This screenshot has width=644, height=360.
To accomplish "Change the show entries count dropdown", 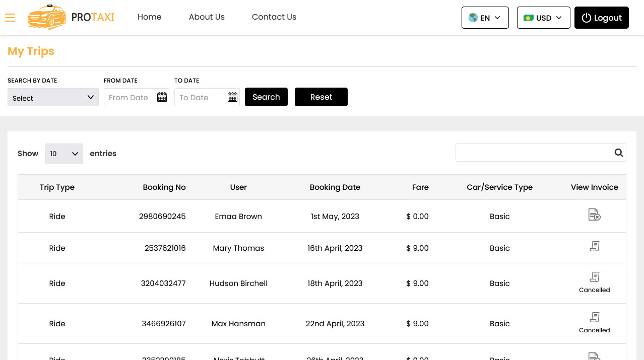I will 64,154.
